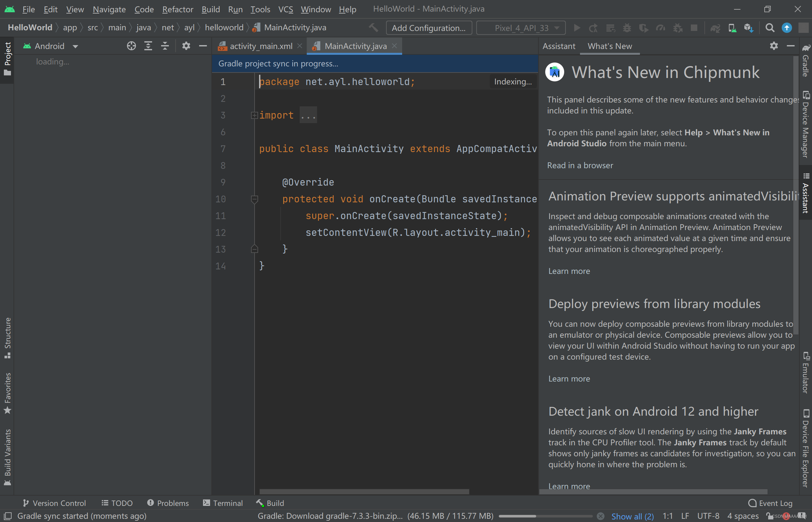Viewport: 812px width, 522px height.
Task: Toggle the Assistant side tool window
Action: click(806, 193)
